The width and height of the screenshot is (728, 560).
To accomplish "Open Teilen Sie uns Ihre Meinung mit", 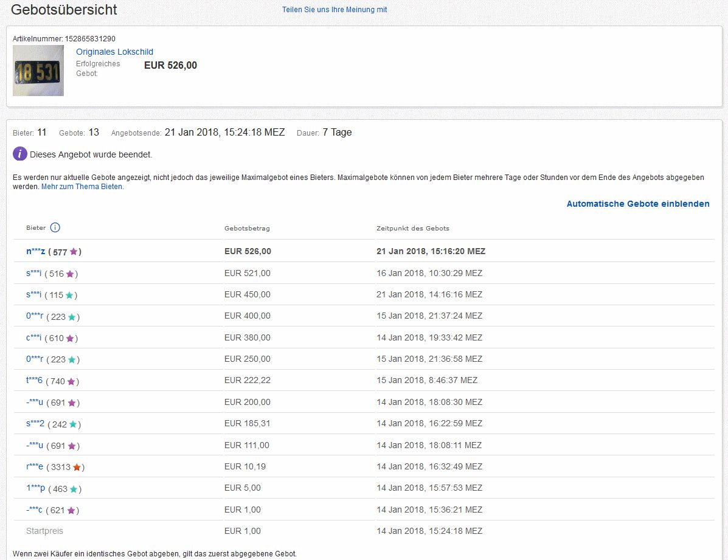I will (334, 10).
